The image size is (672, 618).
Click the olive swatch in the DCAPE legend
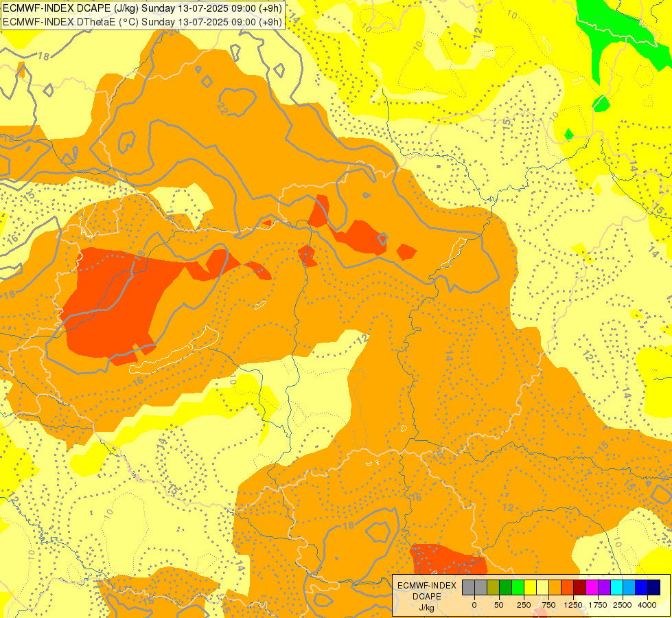pos(494,587)
